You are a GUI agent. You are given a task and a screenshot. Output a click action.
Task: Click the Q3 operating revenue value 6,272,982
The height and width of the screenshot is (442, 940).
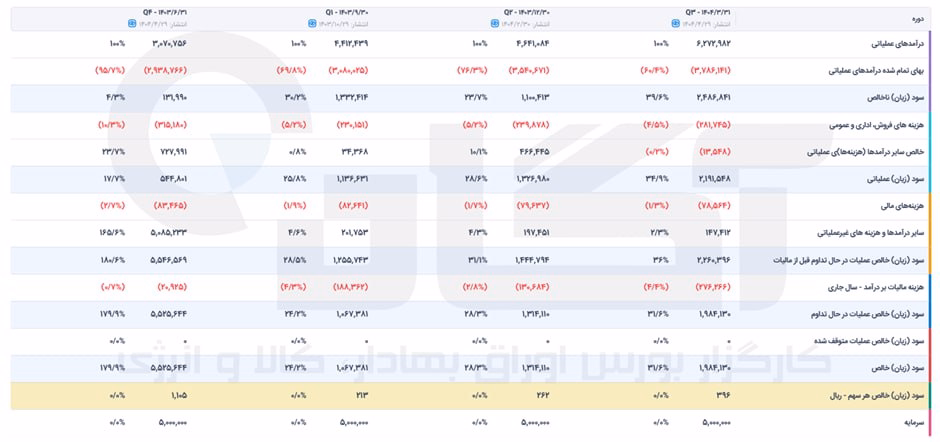[711, 44]
